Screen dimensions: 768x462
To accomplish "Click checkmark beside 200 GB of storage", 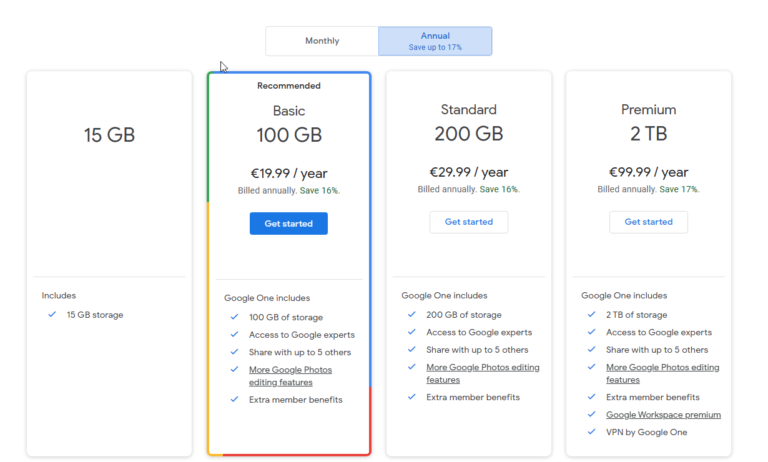I will [x=411, y=315].
